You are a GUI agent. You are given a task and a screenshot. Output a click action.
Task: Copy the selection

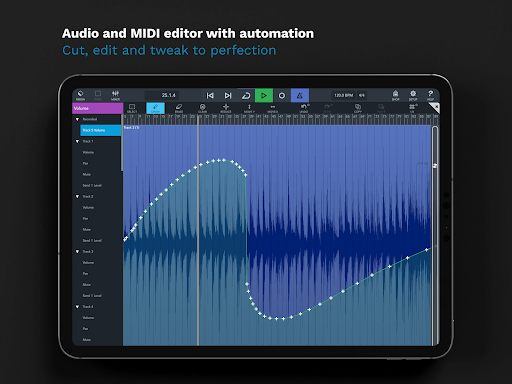coord(358,108)
